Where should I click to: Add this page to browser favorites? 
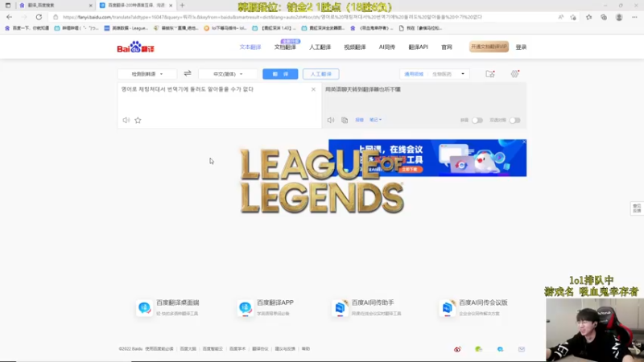point(573,17)
